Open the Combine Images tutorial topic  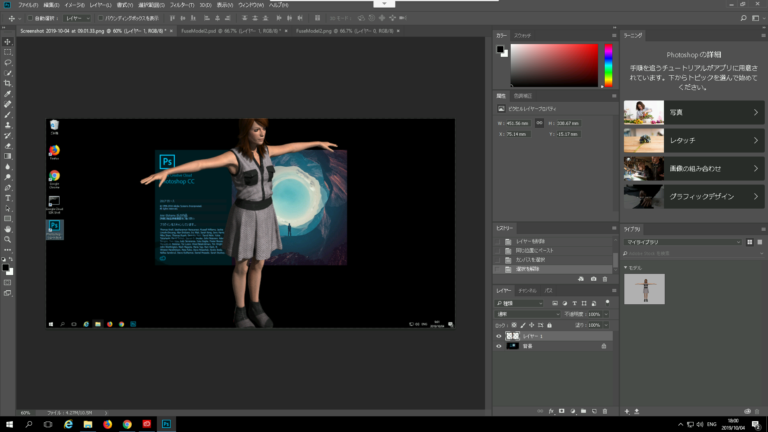point(694,168)
